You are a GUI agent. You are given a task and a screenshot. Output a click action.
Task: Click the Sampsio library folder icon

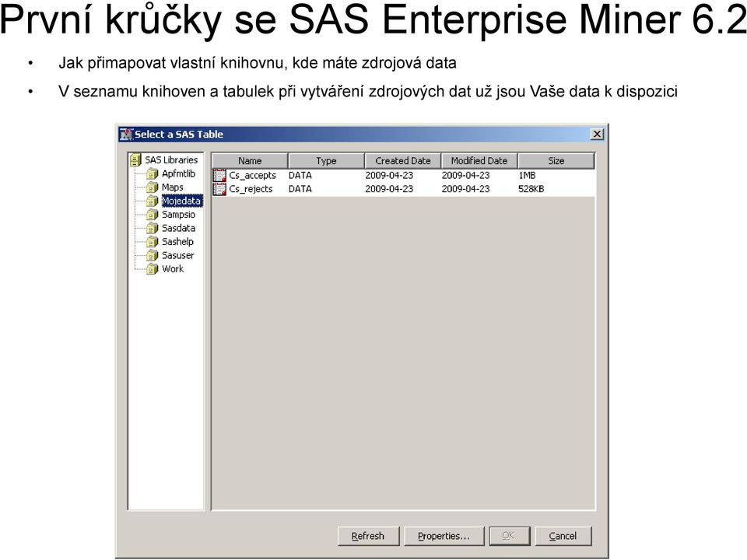point(152,215)
